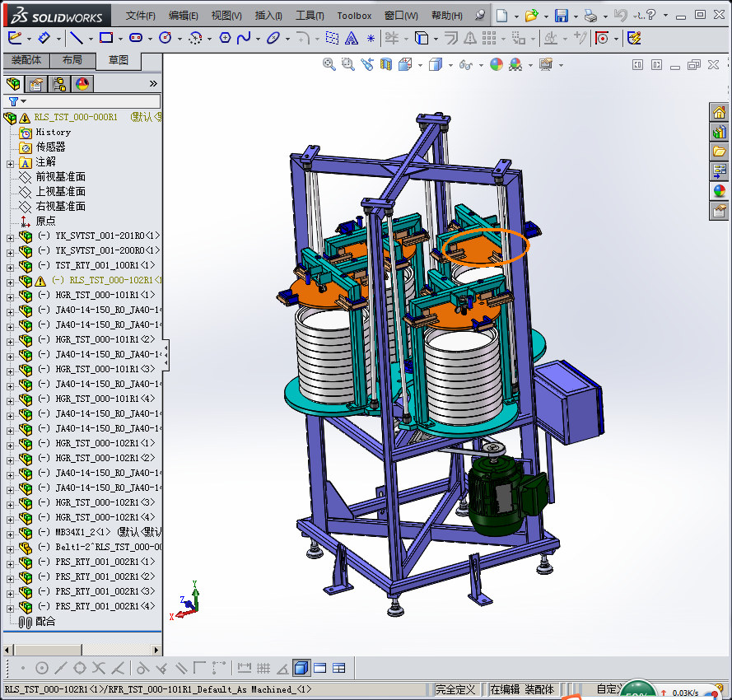This screenshot has height=700, width=732.
Task: Open the 编辑(E) menu
Action: tap(183, 16)
